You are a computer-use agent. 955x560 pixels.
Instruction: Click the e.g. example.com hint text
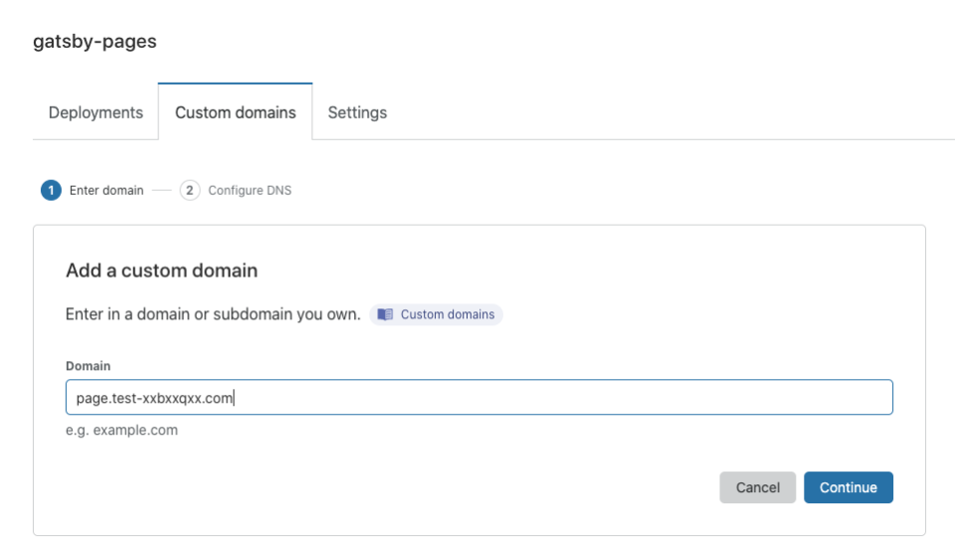pyautogui.click(x=121, y=431)
